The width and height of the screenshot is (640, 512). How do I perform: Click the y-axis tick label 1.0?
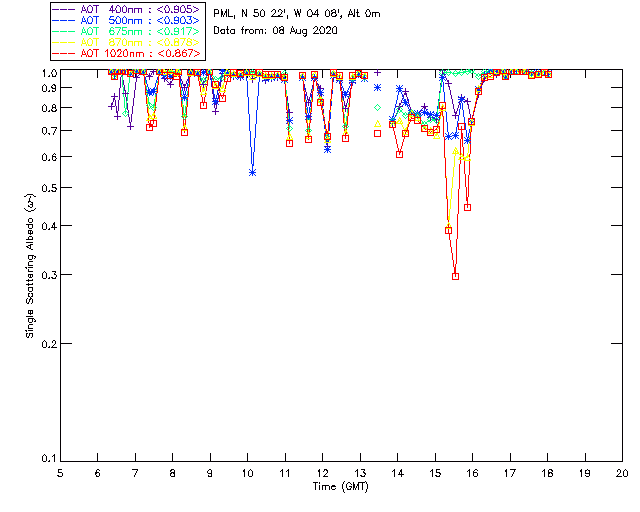[x=49, y=73]
